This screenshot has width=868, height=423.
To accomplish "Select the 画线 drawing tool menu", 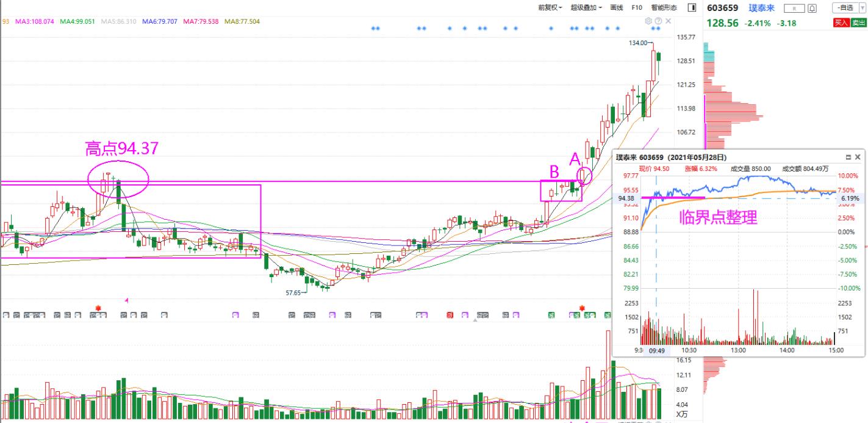I will click(x=617, y=8).
